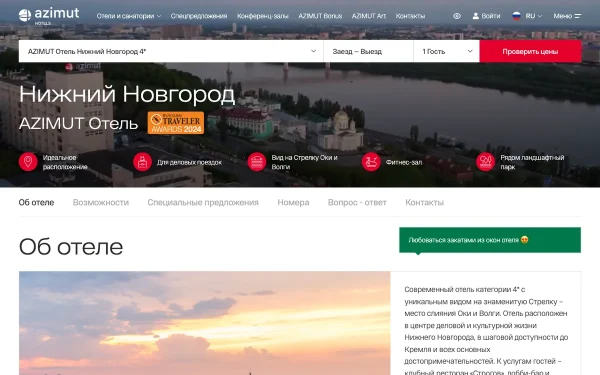Click the Russian Traveler Awards 2024 badge

point(176,123)
